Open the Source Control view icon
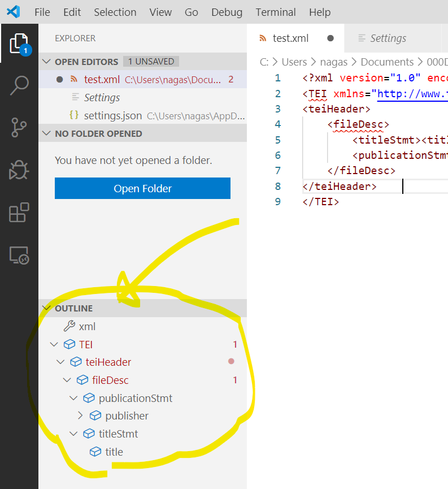 tap(19, 128)
